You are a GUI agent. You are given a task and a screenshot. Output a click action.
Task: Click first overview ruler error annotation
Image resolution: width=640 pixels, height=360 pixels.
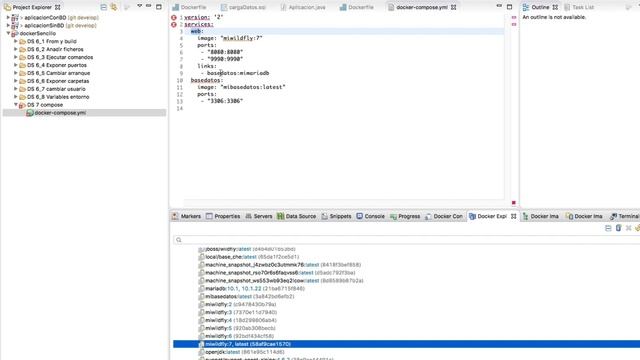click(x=514, y=17)
